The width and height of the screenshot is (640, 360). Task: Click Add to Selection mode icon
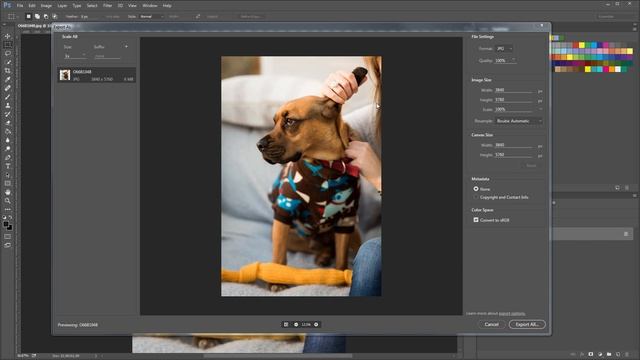[37, 16]
